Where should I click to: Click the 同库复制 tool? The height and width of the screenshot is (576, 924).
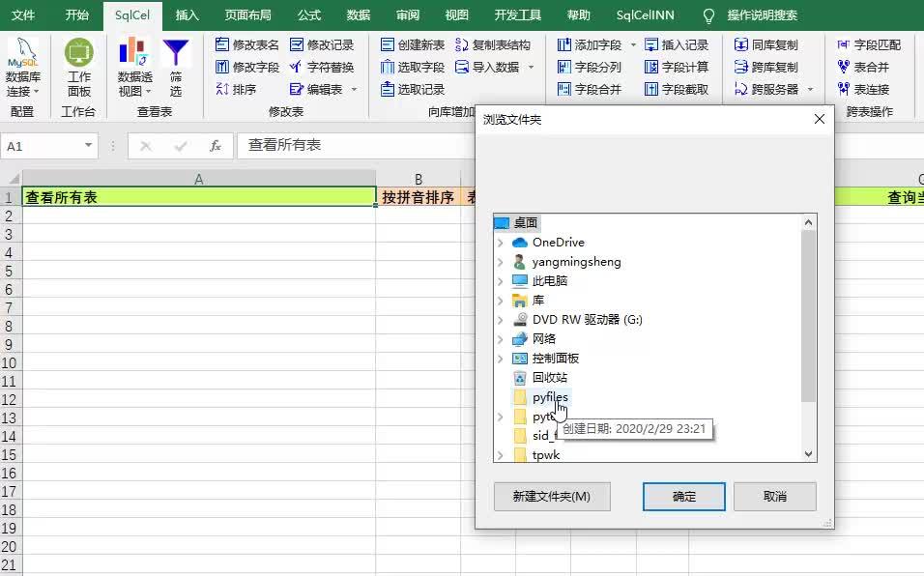click(x=766, y=44)
